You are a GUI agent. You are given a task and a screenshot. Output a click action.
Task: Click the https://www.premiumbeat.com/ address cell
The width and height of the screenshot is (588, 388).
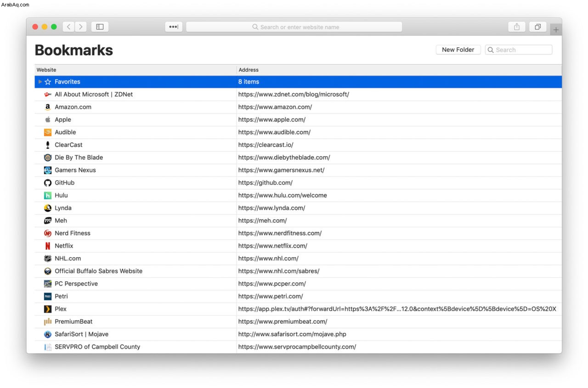coord(283,322)
